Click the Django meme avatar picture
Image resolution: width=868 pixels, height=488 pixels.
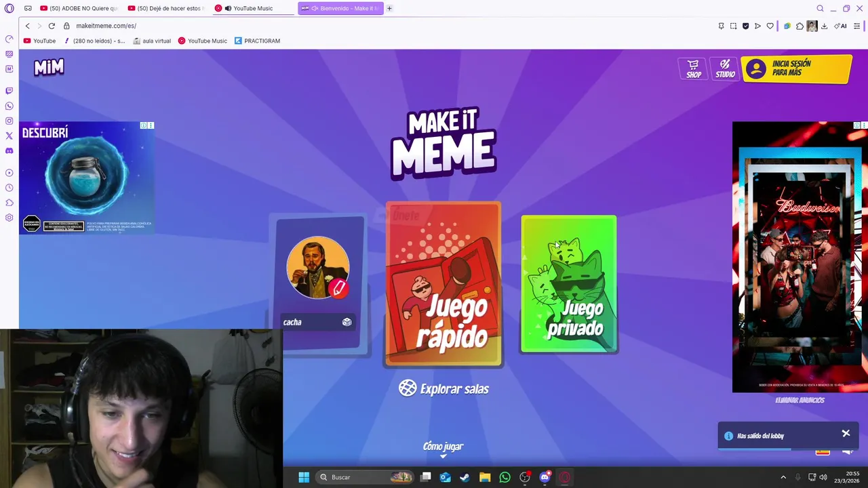[x=317, y=268]
